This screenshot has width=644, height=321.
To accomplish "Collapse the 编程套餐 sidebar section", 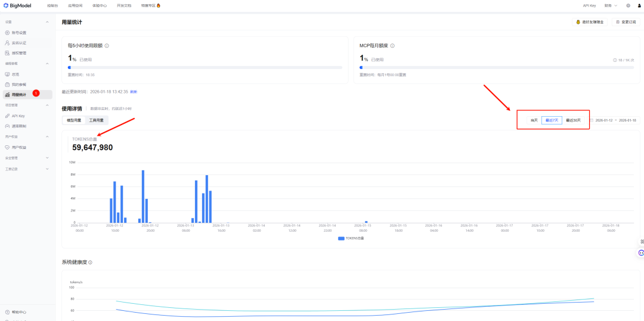I will [x=47, y=64].
